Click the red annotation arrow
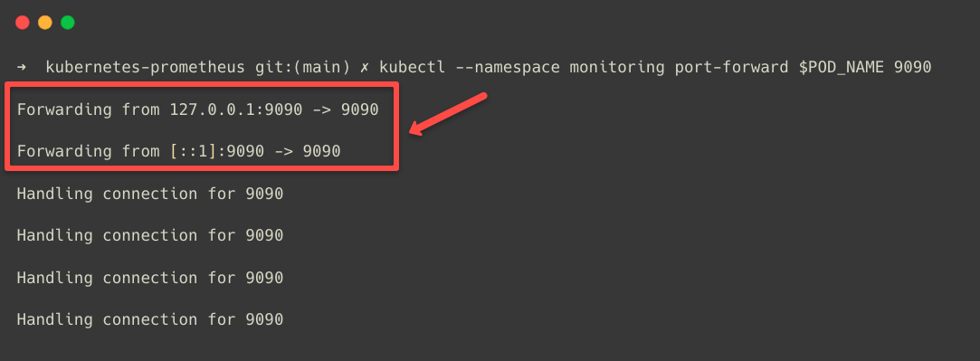The image size is (980, 361). click(x=448, y=113)
